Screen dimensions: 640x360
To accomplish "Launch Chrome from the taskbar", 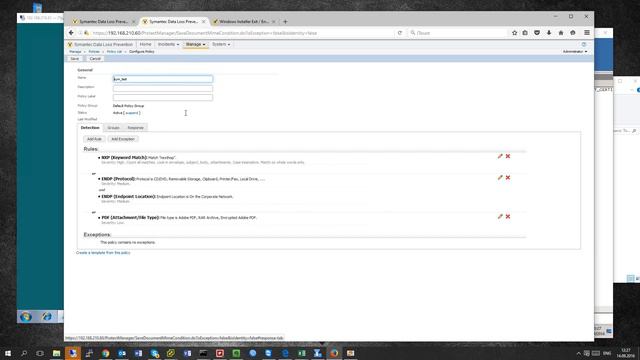I will [x=106, y=353].
